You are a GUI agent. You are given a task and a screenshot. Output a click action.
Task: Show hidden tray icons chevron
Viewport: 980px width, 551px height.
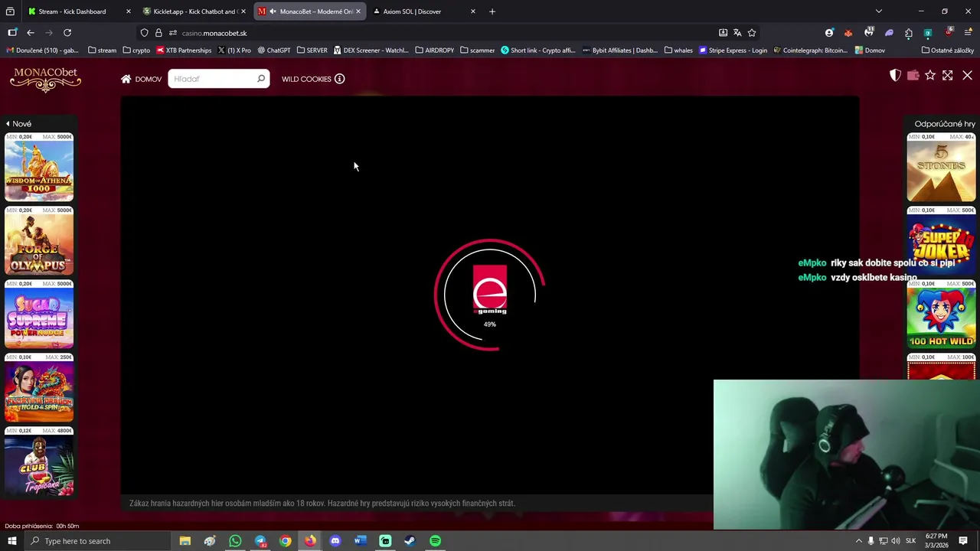point(858,541)
